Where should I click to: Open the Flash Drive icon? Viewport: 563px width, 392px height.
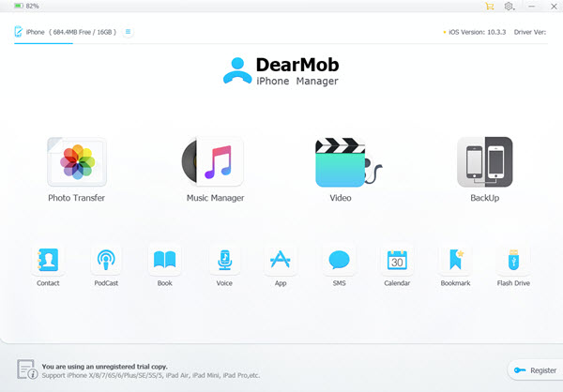[x=513, y=259]
